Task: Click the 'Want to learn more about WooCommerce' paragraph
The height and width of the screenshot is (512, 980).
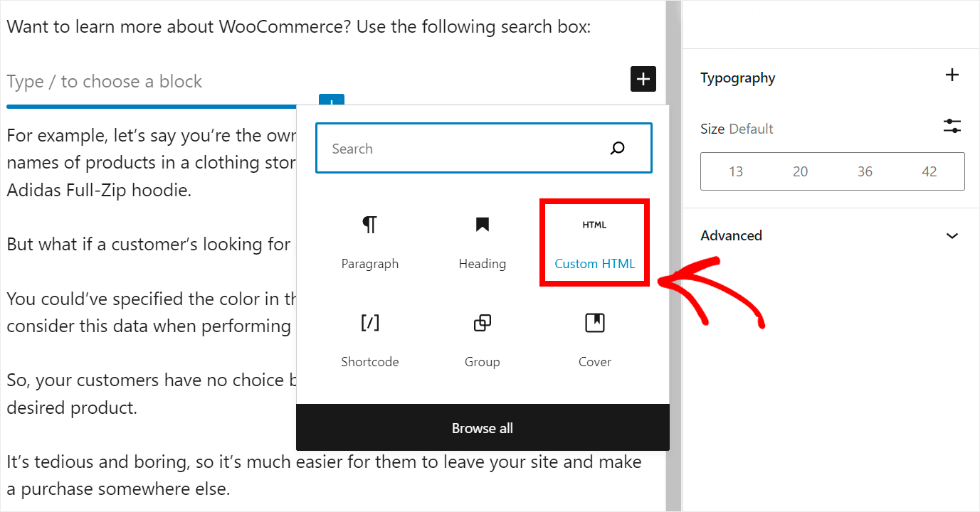Action: (x=299, y=27)
